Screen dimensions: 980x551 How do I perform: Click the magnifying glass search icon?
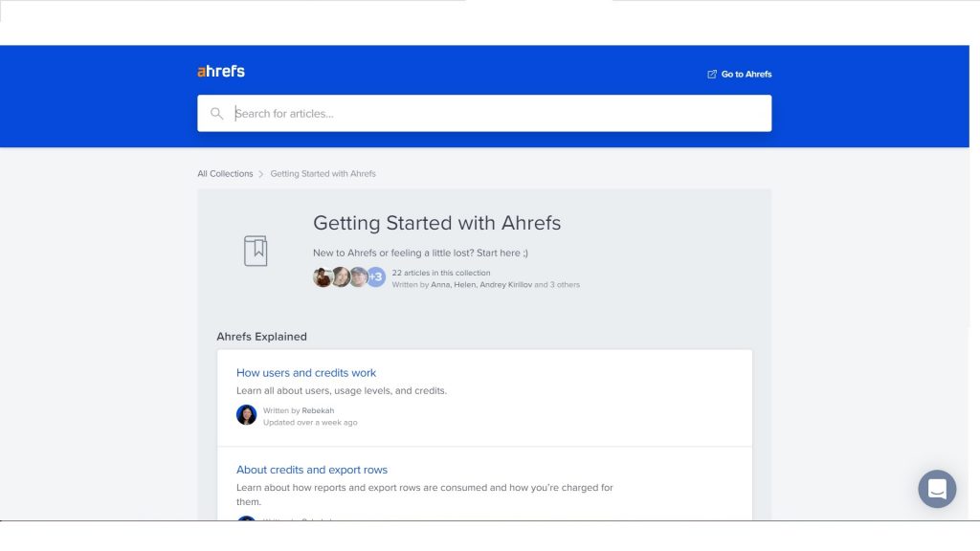pyautogui.click(x=217, y=114)
